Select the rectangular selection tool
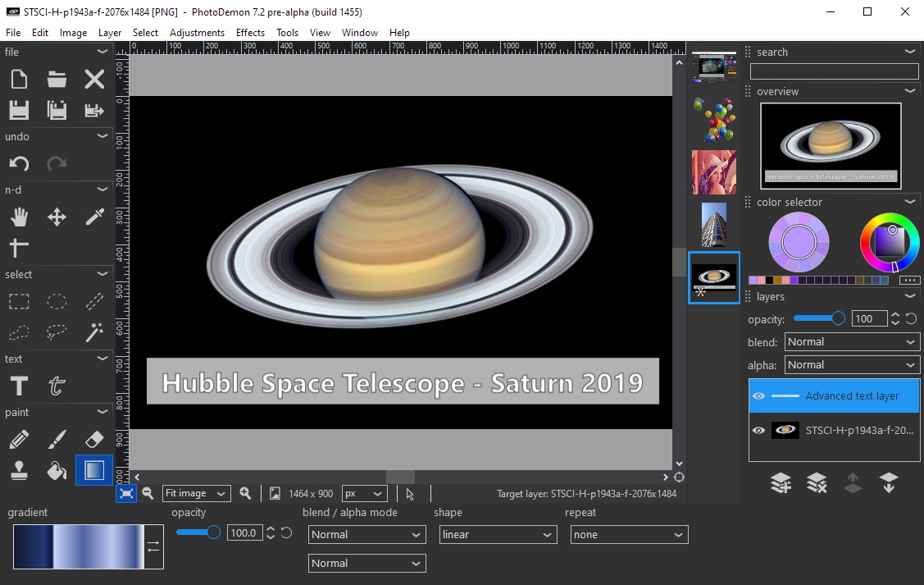This screenshot has width=924, height=585. [18, 301]
